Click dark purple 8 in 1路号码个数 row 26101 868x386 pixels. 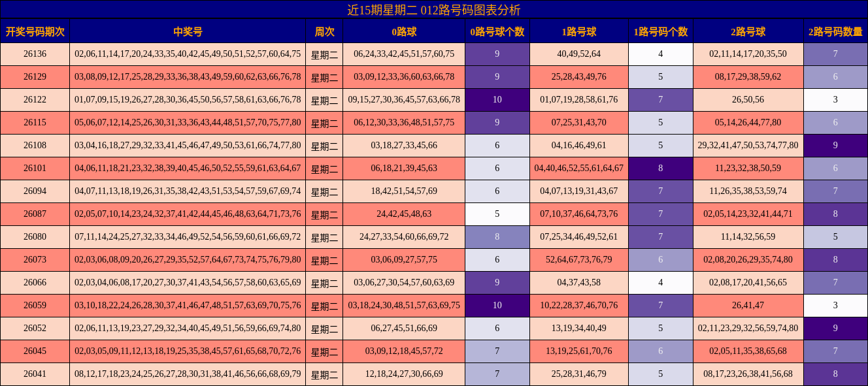click(661, 169)
